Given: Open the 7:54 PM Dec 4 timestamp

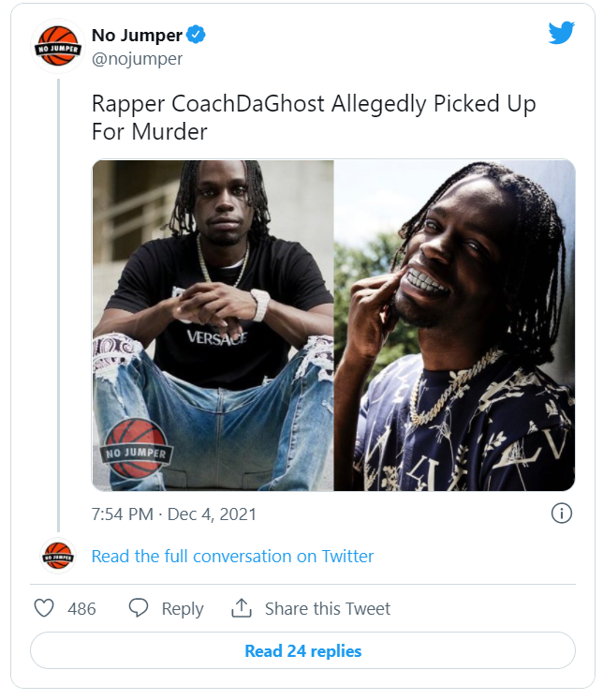Looking at the screenshot, I should click(174, 514).
